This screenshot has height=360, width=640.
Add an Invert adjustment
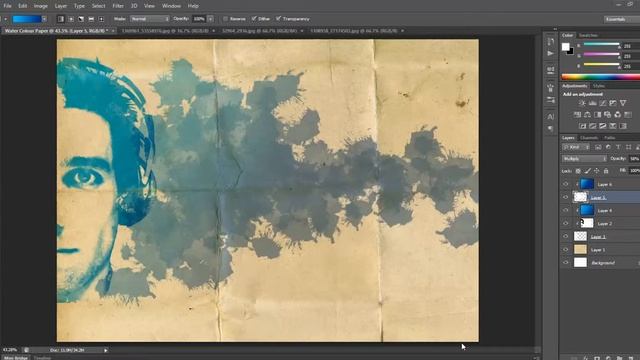(582, 126)
